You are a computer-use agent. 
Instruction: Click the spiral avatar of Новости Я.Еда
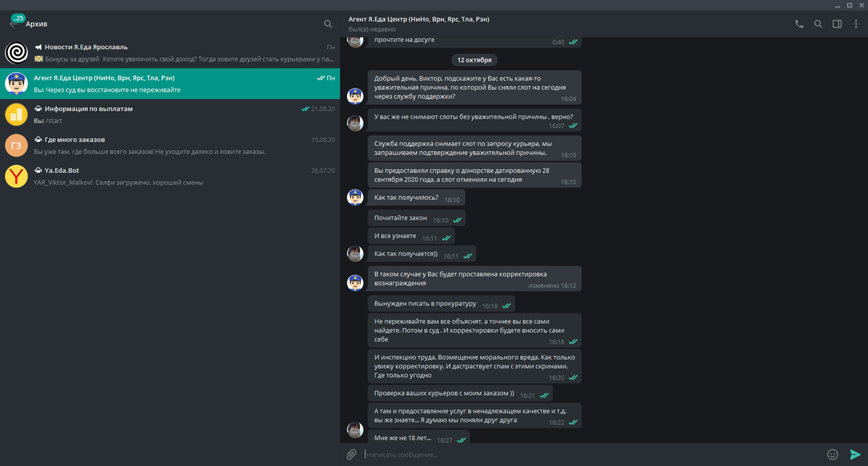point(16,52)
